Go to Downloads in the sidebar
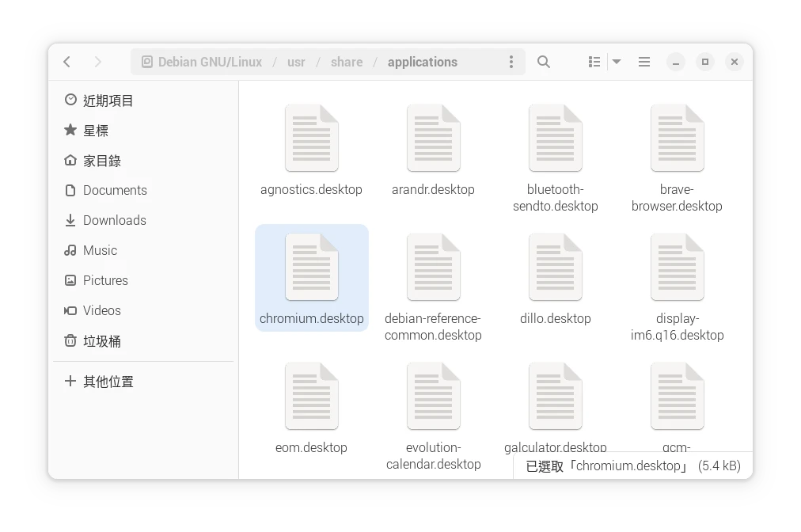 point(114,220)
